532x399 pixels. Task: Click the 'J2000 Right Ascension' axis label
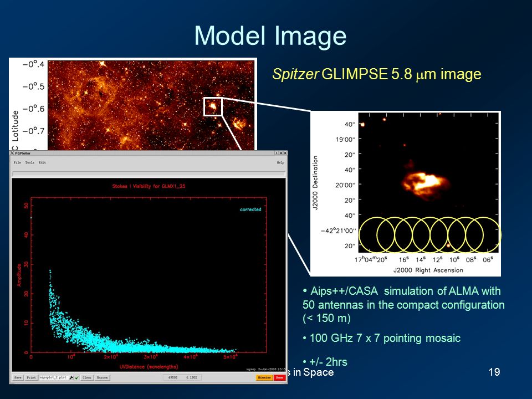click(428, 270)
